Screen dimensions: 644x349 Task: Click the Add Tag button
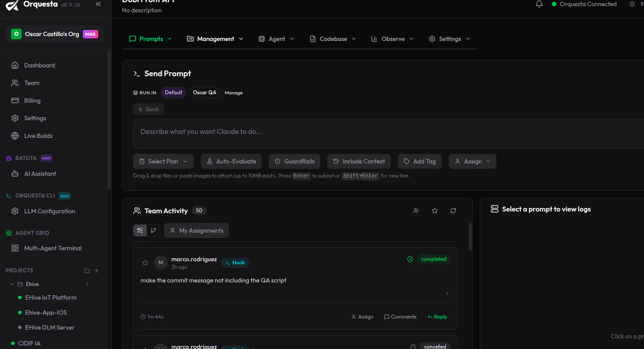420,161
